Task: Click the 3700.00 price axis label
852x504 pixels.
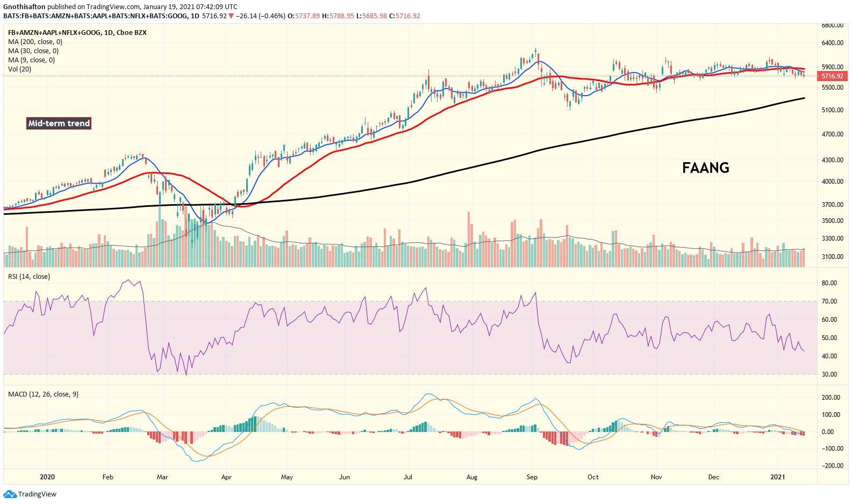Action: (x=832, y=205)
